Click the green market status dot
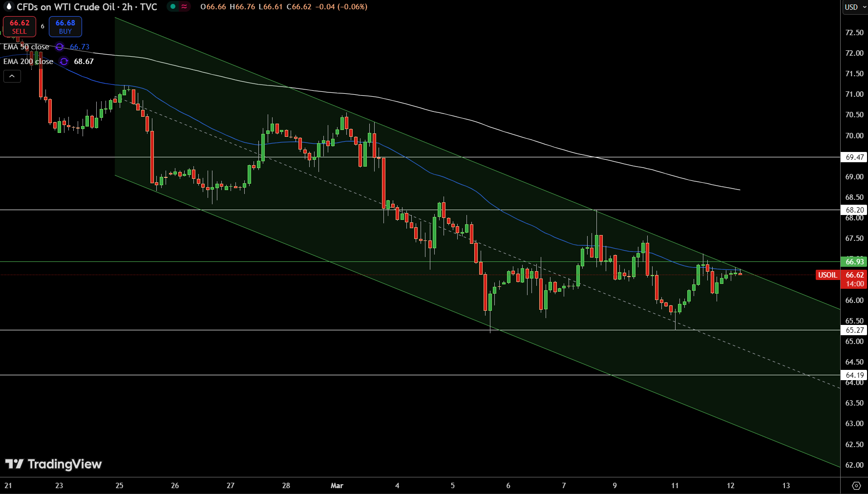The width and height of the screenshot is (868, 494). click(173, 7)
